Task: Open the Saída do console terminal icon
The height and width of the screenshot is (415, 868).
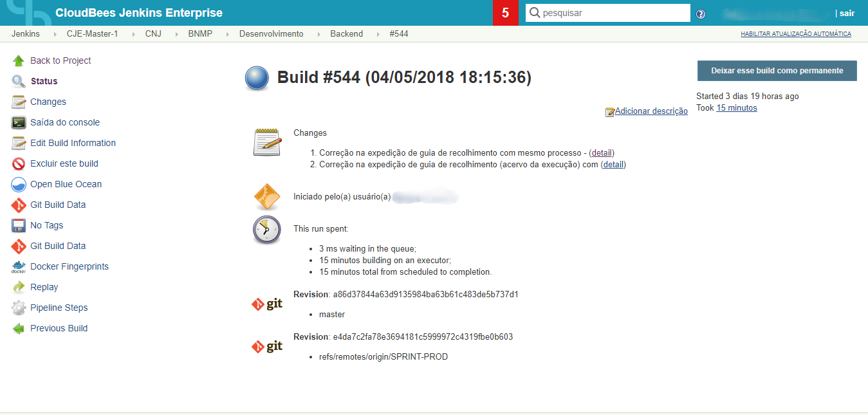Action: coord(19,122)
